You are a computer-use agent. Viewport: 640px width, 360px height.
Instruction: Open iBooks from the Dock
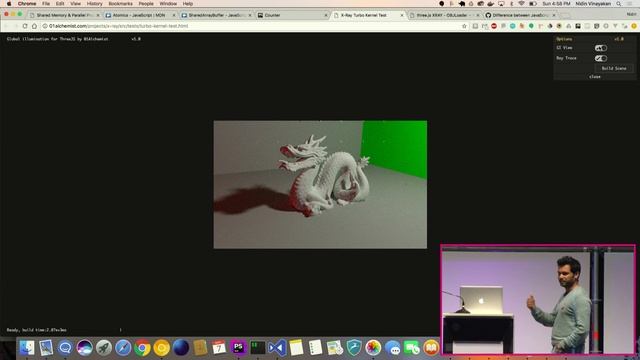pos(431,348)
